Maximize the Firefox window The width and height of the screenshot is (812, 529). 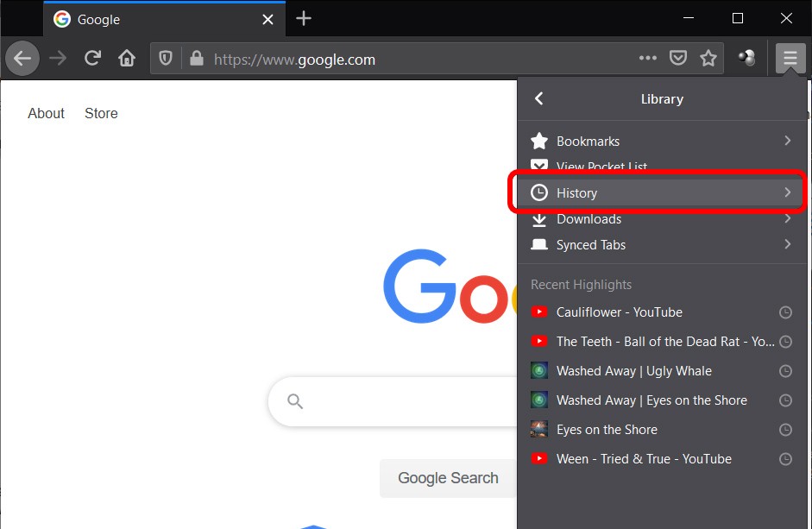coord(738,18)
